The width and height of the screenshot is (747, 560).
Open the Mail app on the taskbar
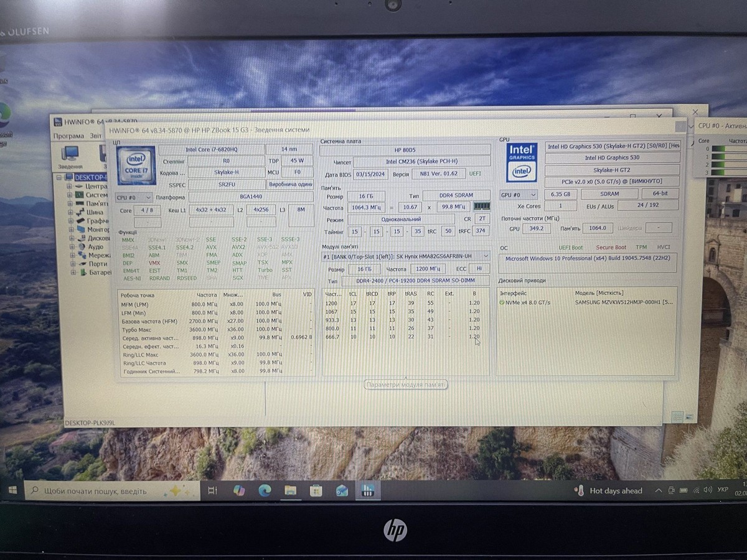(342, 490)
